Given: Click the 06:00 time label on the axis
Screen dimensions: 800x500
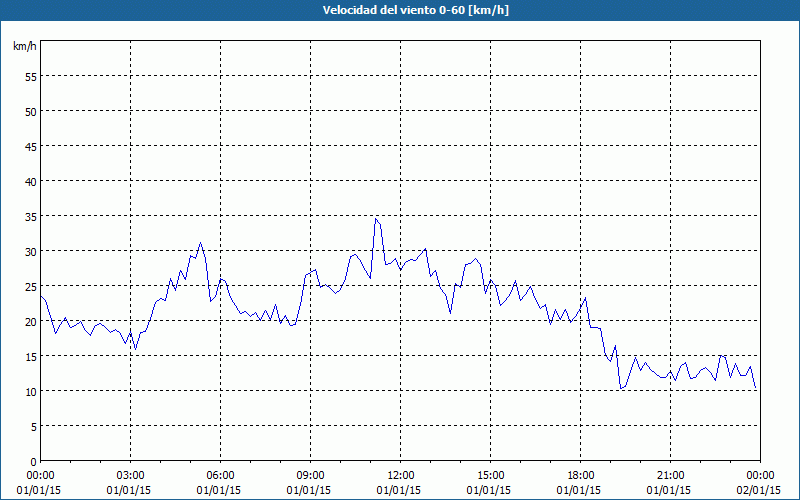Looking at the screenshot, I should 220,476.
